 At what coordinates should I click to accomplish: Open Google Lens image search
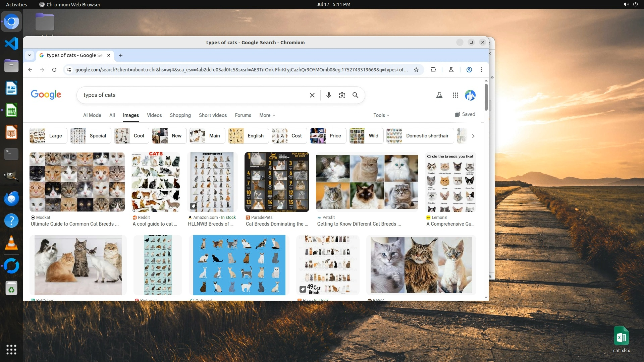[x=342, y=95]
